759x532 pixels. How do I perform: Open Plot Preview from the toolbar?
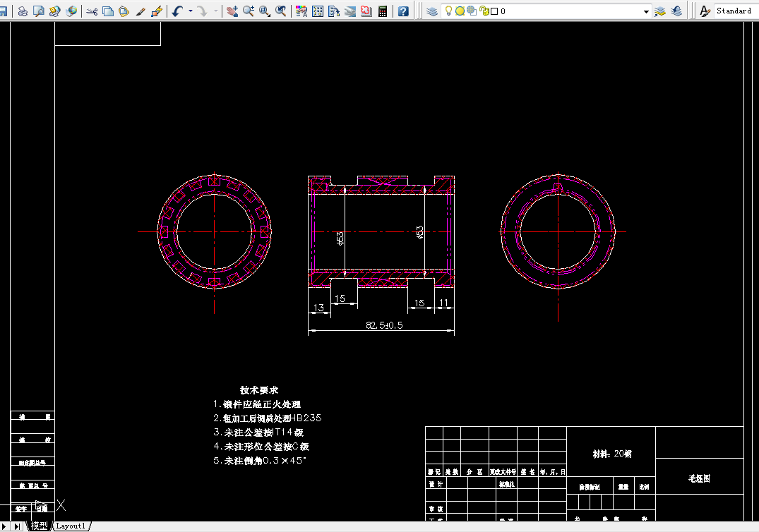tap(39, 11)
